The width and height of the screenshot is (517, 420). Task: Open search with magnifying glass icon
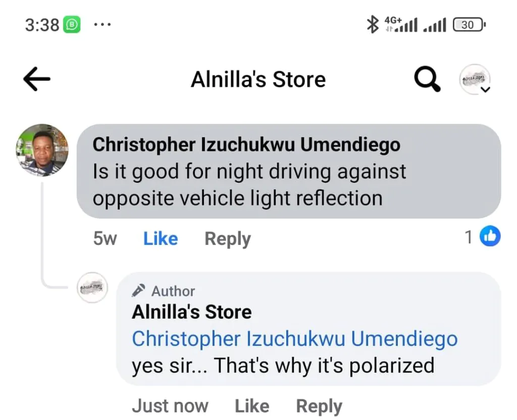[x=427, y=79]
